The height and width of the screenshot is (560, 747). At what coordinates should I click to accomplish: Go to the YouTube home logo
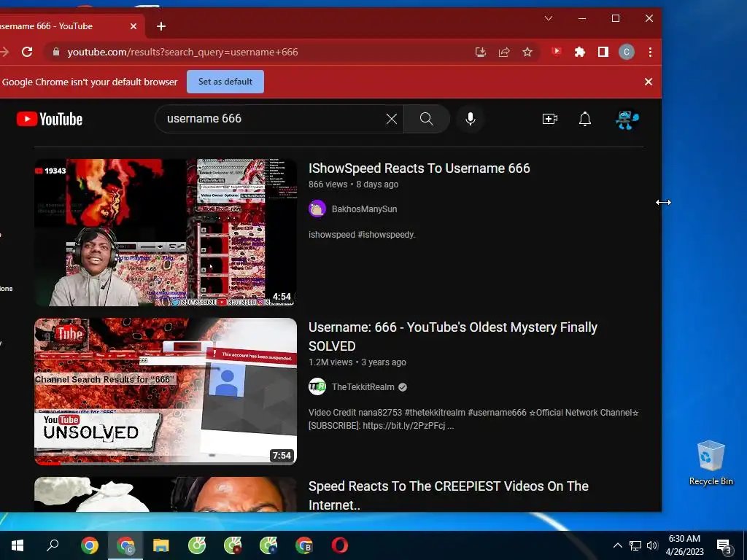point(50,119)
